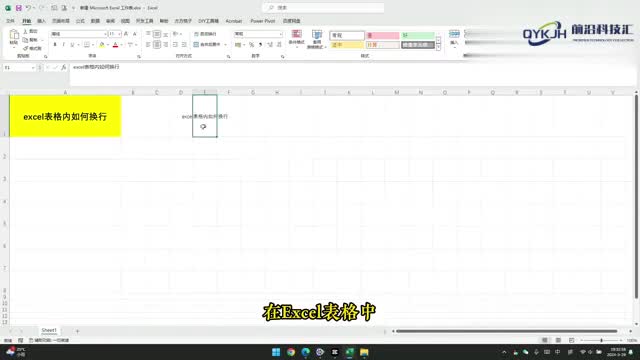Image resolution: width=640 pixels, height=360 pixels.
Task: Increase font size with large A icon
Action: click(126, 34)
